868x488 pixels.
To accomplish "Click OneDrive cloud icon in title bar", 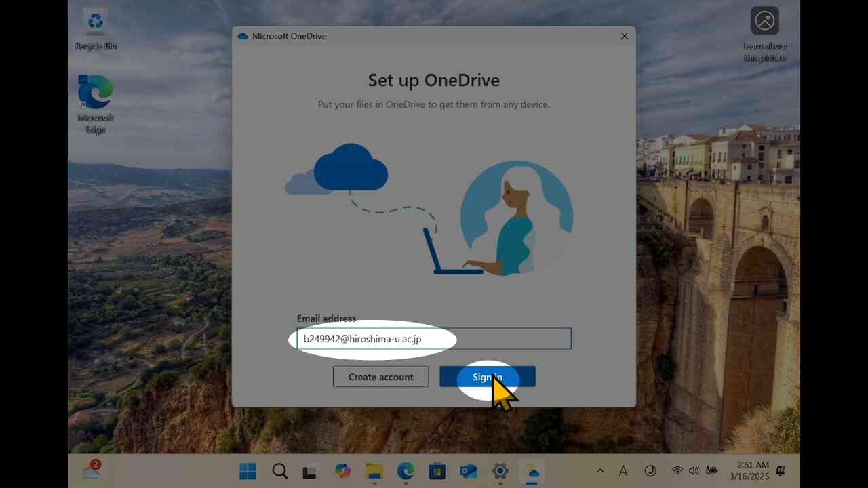I will (243, 36).
